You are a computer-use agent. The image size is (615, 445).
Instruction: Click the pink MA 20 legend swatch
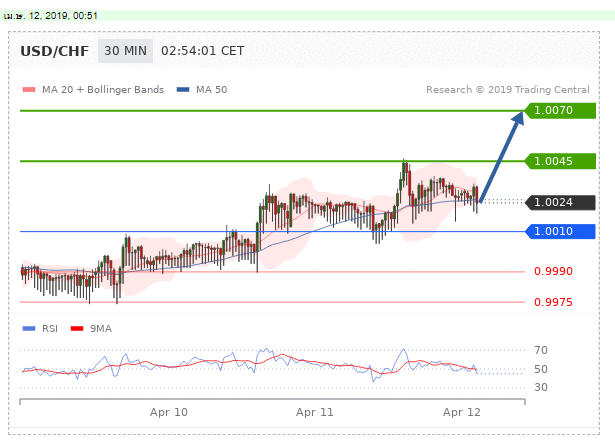[x=29, y=90]
